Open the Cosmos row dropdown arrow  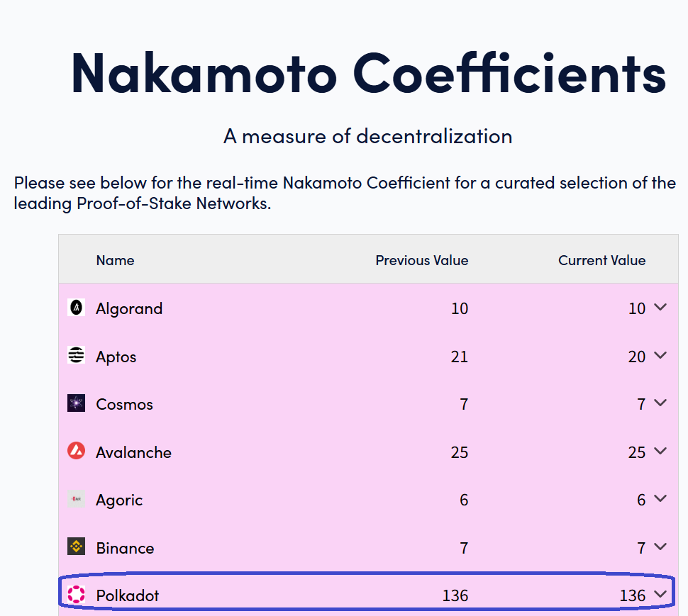click(x=660, y=403)
